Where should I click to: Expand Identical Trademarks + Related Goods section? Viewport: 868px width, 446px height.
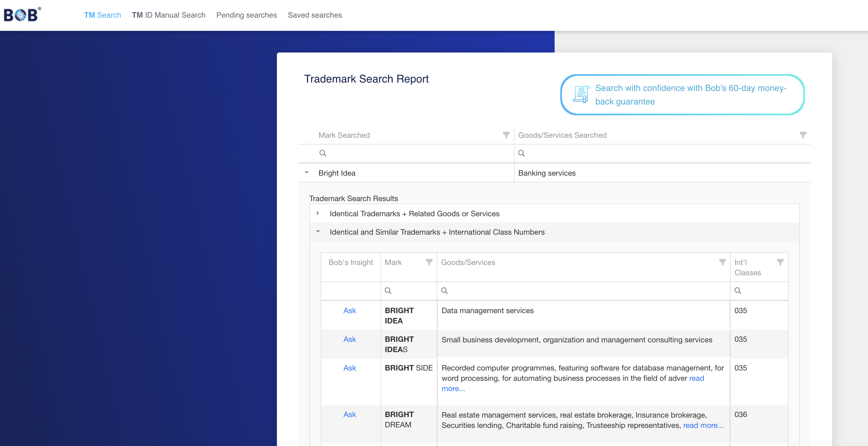click(318, 213)
